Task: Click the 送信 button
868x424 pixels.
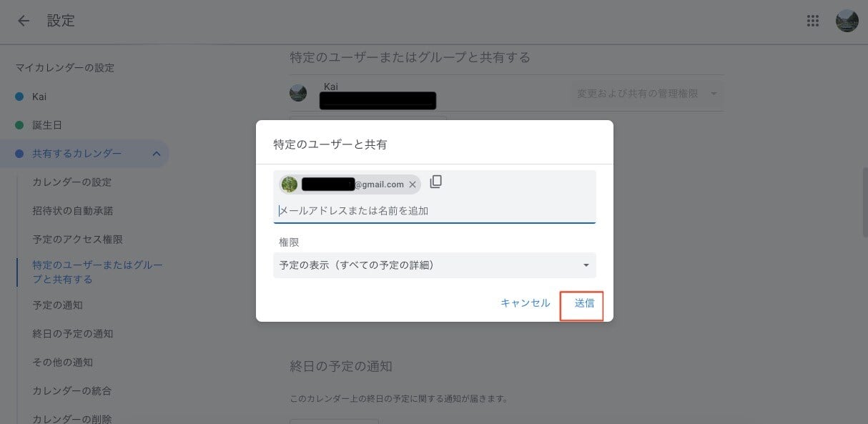Action: point(584,303)
